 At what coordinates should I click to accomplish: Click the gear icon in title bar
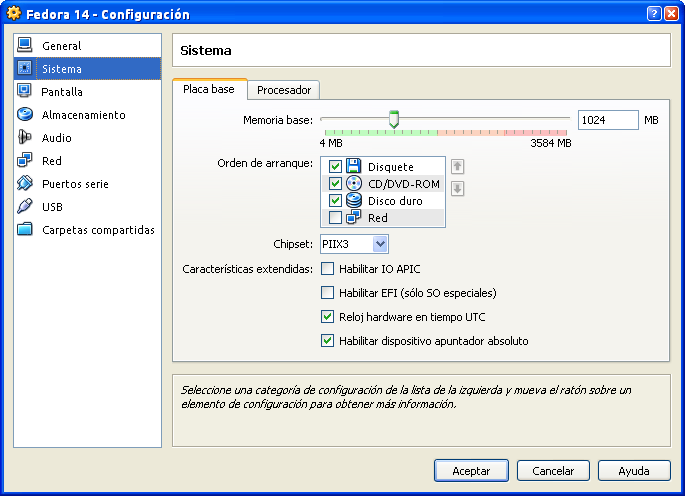point(14,14)
